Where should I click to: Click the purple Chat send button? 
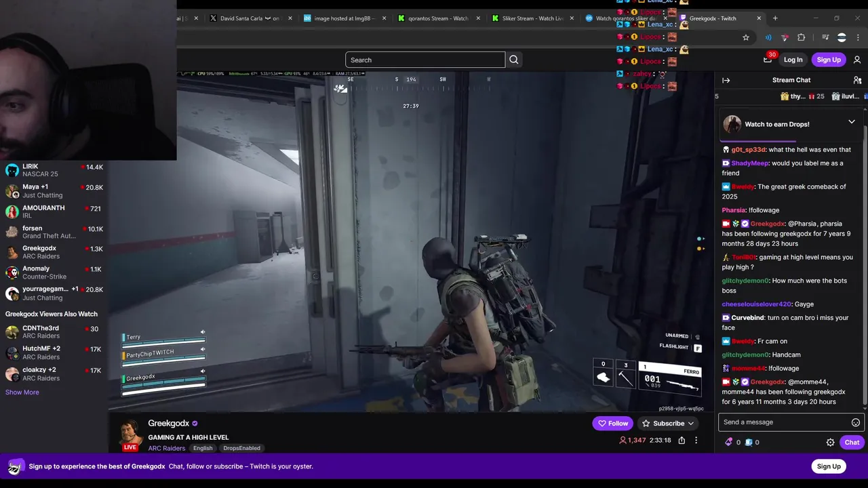pos(852,443)
